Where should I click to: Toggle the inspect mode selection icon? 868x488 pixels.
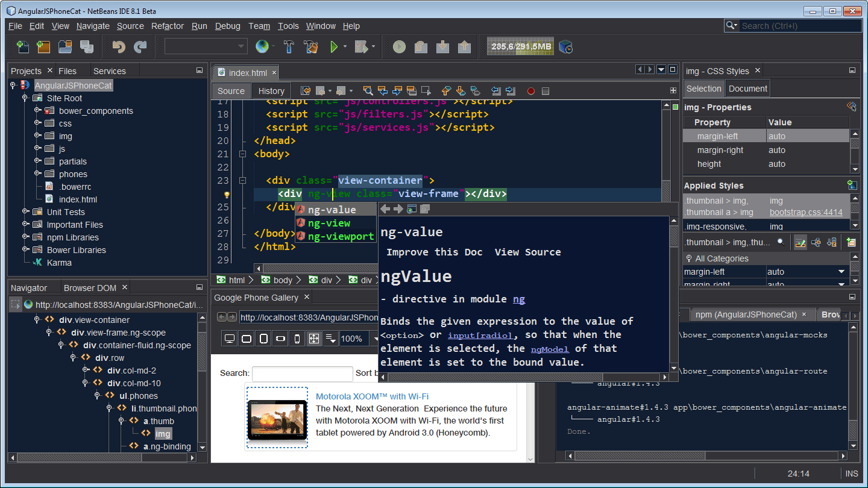[15, 305]
